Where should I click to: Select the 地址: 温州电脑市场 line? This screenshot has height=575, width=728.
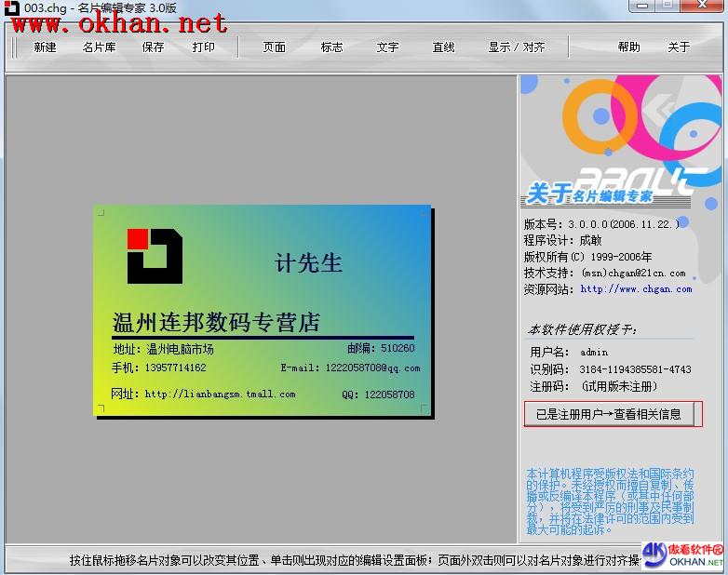tap(164, 349)
